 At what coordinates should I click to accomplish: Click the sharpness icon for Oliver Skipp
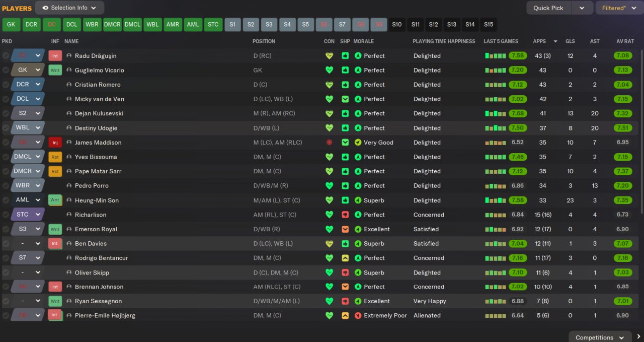click(345, 272)
